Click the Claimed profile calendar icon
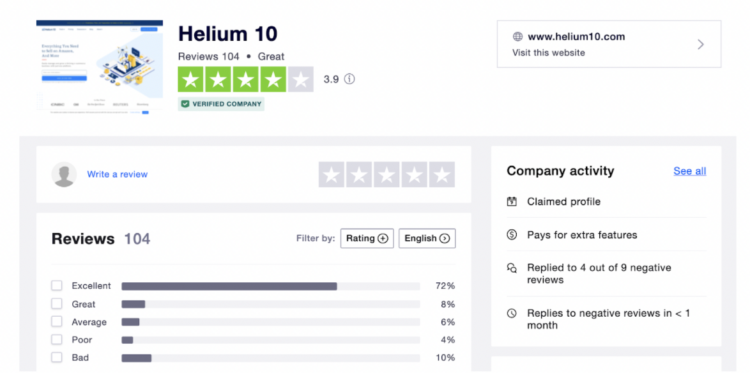 512,202
